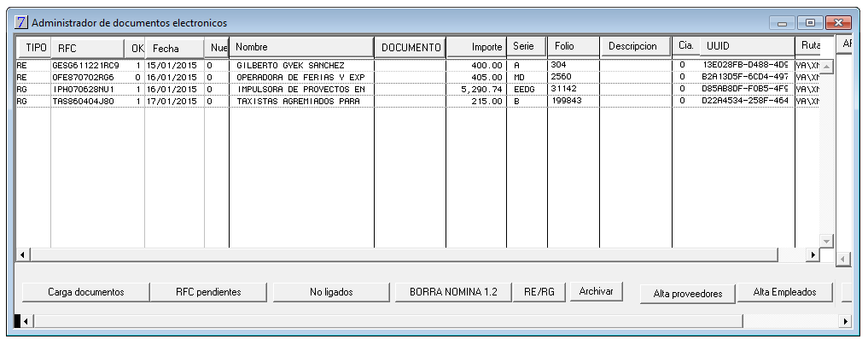Click the Cia. column header

coord(686,46)
